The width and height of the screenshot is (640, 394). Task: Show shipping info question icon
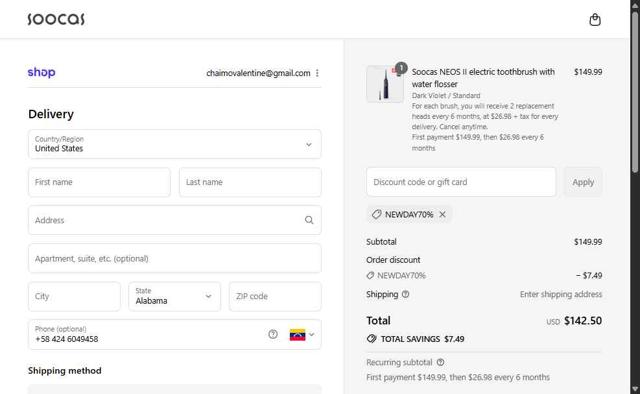[x=405, y=294]
